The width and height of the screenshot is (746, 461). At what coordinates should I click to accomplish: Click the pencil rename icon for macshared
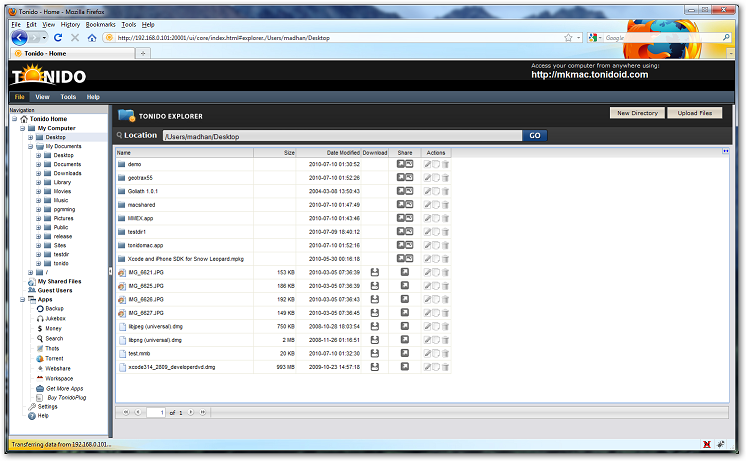428,205
